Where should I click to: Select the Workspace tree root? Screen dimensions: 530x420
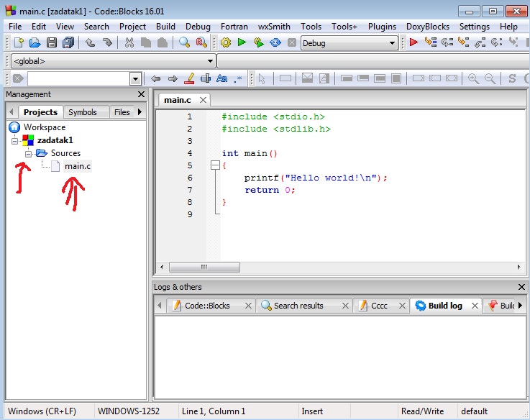[x=45, y=127]
